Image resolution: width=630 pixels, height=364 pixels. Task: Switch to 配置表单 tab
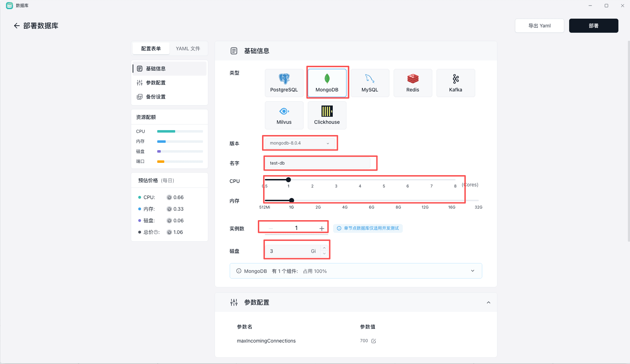pyautogui.click(x=151, y=49)
